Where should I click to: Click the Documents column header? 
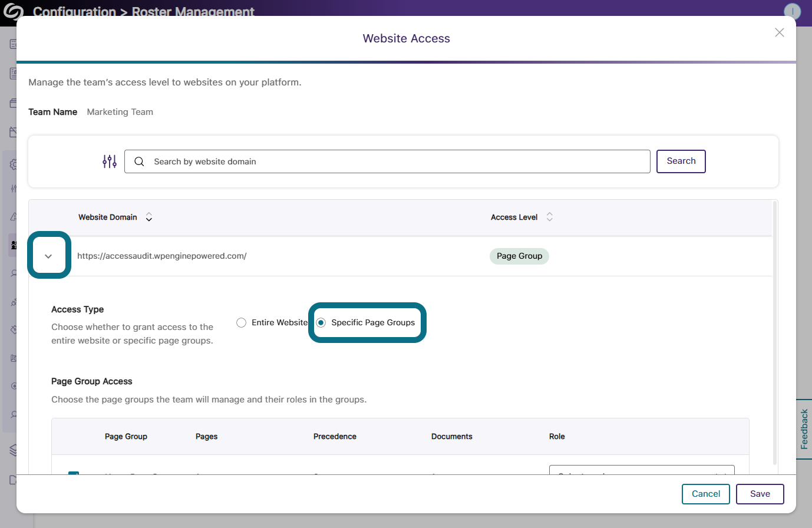(452, 437)
